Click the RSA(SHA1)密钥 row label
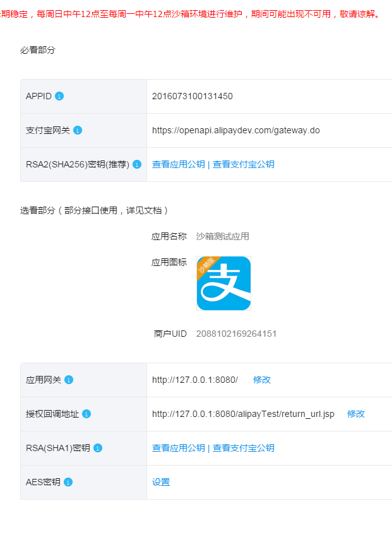 [x=58, y=448]
